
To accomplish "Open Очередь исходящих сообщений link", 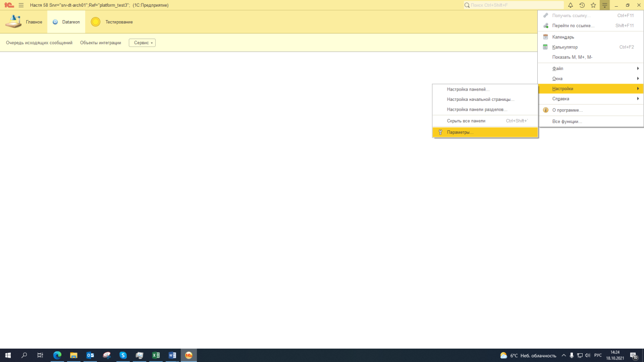I will click(39, 43).
